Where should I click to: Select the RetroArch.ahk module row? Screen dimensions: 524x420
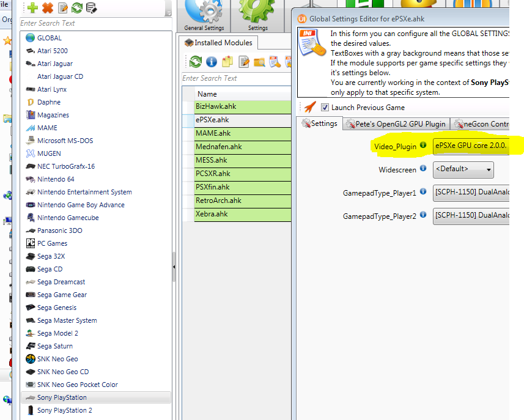[x=218, y=201]
